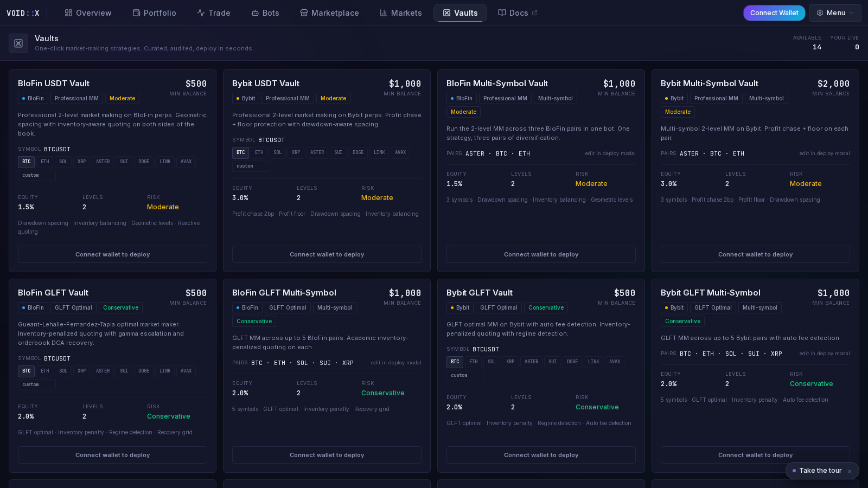This screenshot has height=488, width=868.
Task: Click Take the tour
Action: (x=820, y=471)
